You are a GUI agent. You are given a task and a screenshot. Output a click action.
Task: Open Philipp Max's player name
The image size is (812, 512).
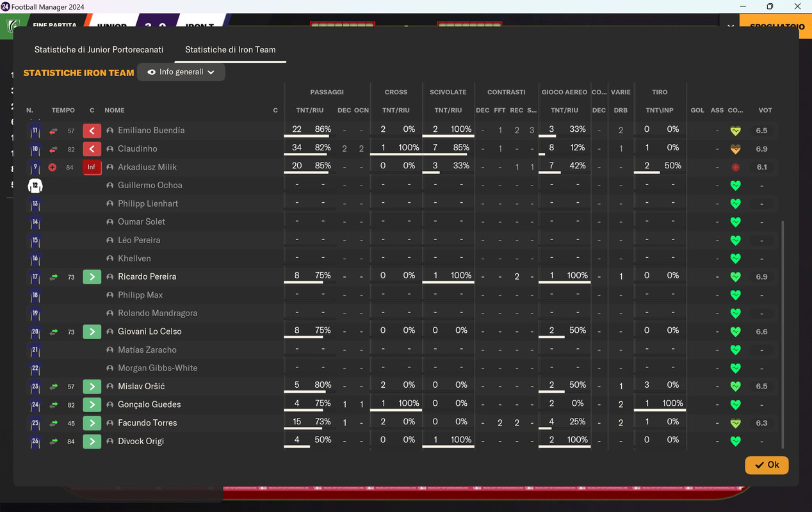[140, 295]
